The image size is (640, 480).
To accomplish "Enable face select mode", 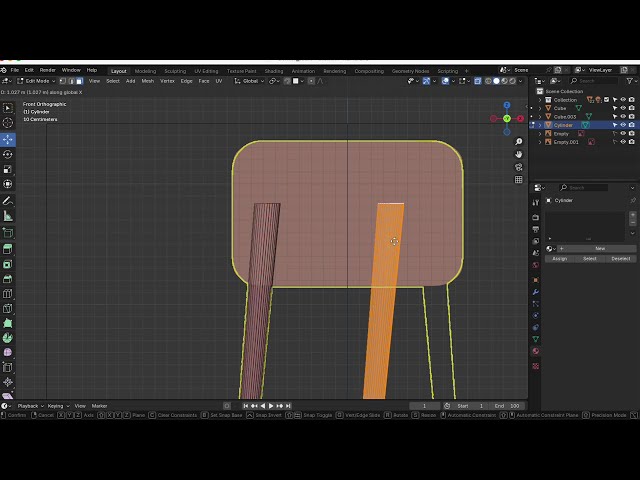I will pyautogui.click(x=79, y=81).
